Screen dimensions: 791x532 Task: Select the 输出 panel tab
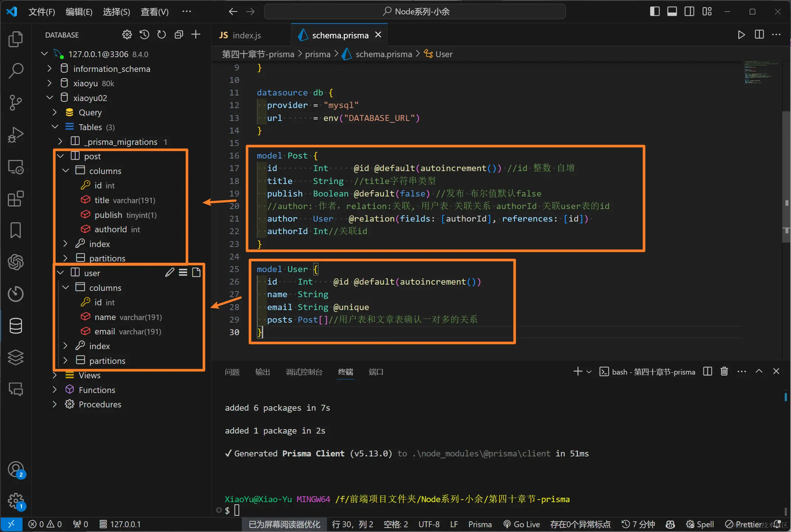point(262,372)
